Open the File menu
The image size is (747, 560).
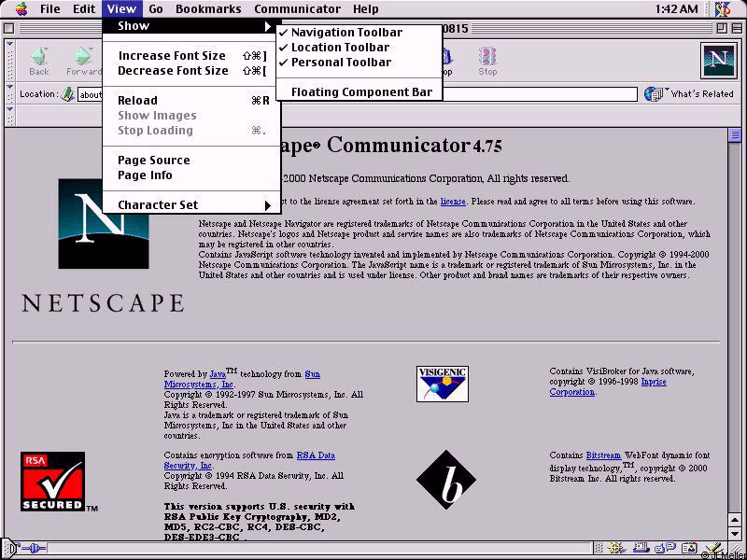(x=49, y=8)
